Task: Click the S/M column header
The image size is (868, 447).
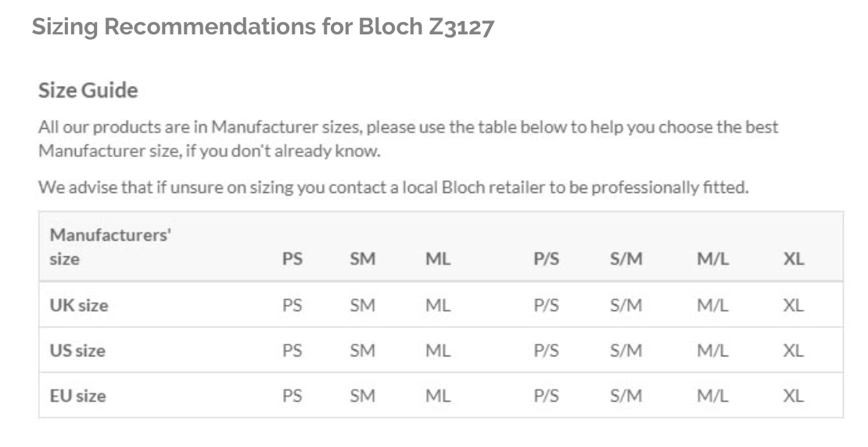Action: [x=626, y=259]
